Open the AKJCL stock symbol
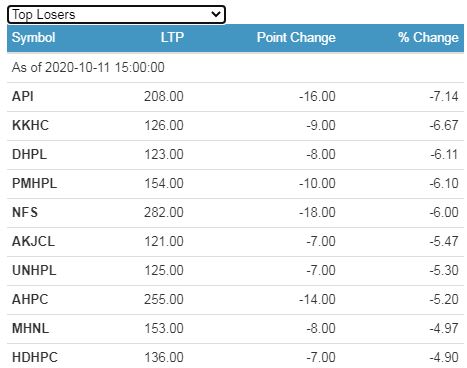 [33, 242]
